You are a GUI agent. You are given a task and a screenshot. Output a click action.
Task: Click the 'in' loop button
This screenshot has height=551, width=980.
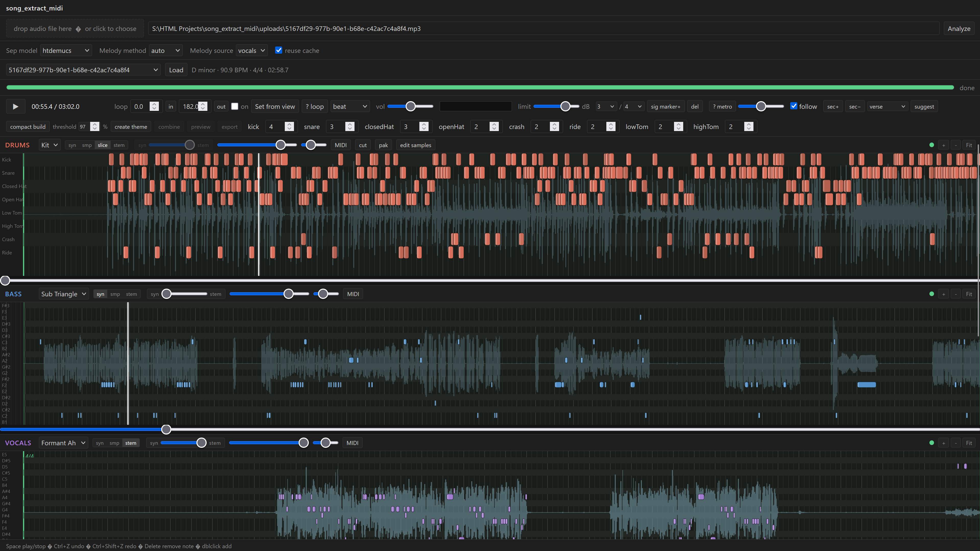pyautogui.click(x=171, y=107)
